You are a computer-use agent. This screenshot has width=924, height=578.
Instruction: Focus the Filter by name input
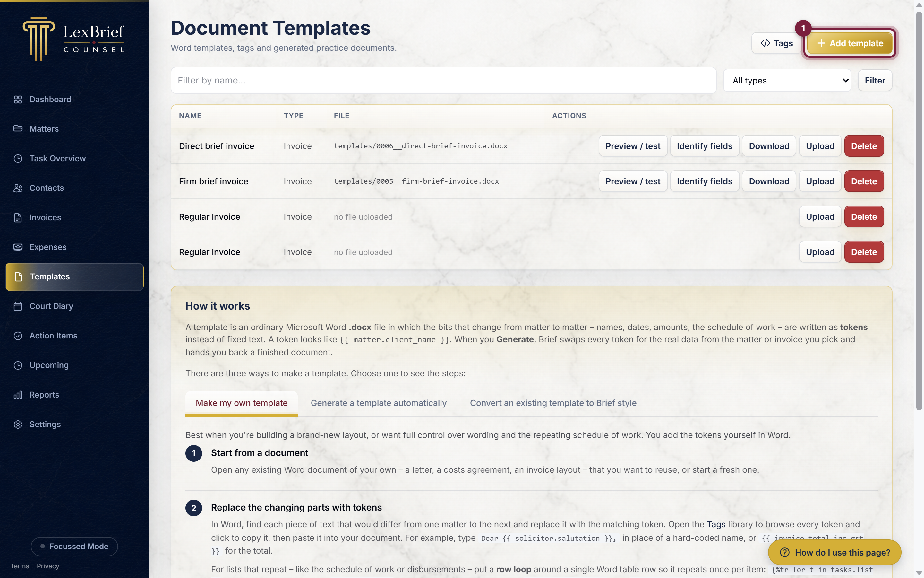443,80
